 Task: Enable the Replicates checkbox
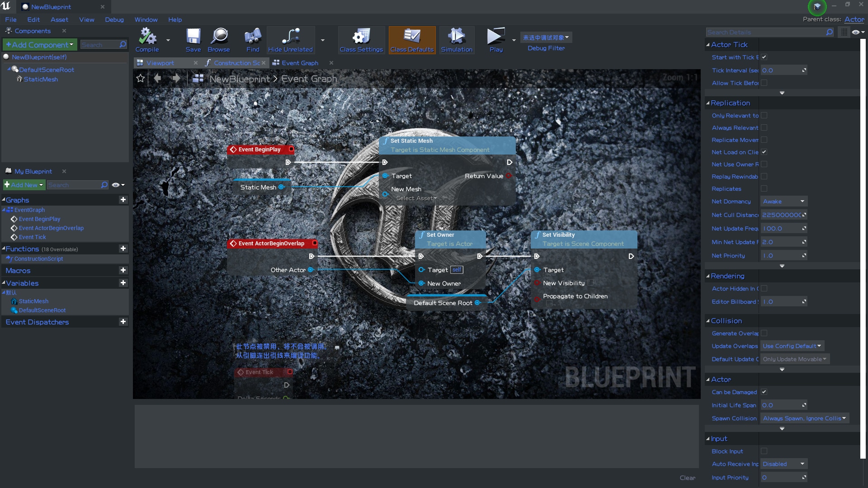(x=764, y=188)
